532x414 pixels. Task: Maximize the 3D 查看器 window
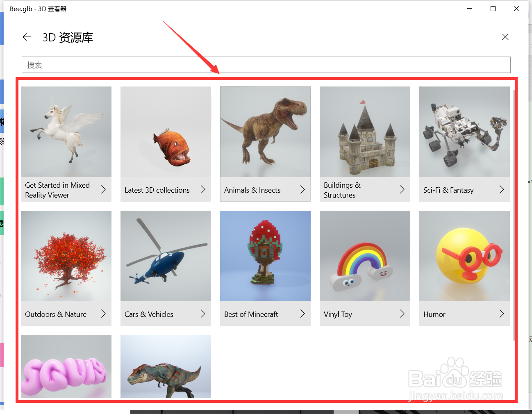[493, 9]
